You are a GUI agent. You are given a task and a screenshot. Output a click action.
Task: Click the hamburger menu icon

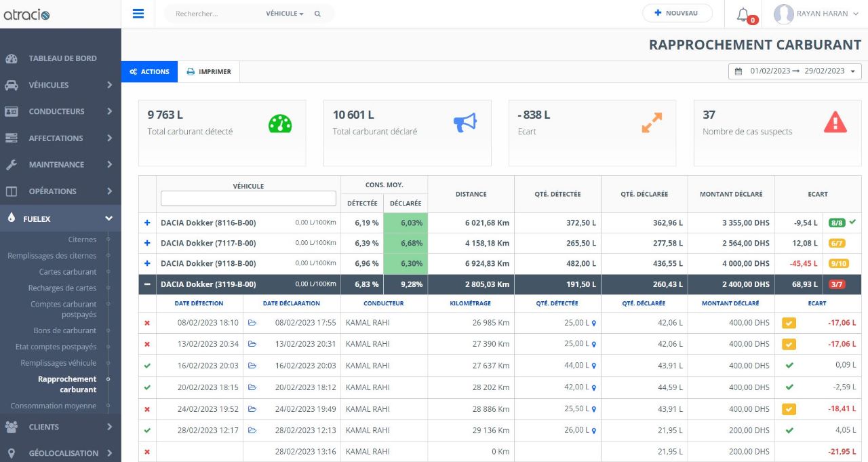pyautogui.click(x=138, y=14)
